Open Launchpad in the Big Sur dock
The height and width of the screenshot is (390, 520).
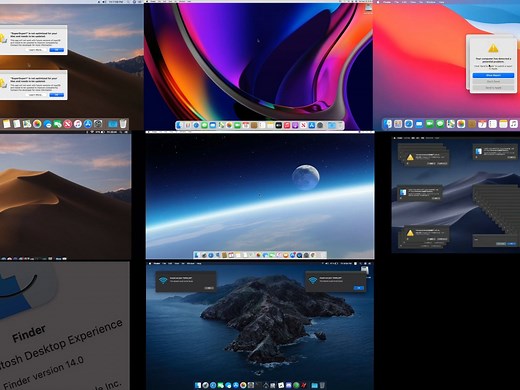tap(398, 124)
